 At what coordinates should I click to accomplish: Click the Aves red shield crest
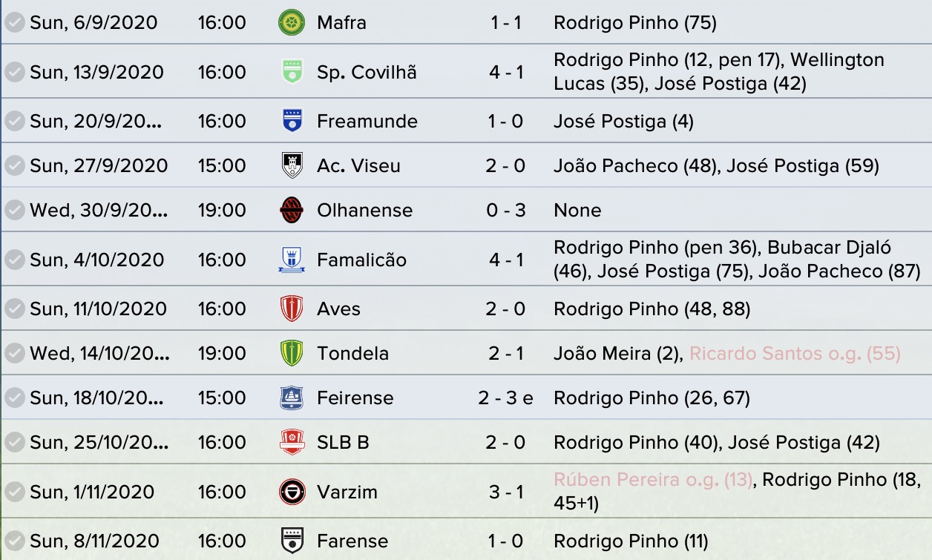pyautogui.click(x=292, y=309)
